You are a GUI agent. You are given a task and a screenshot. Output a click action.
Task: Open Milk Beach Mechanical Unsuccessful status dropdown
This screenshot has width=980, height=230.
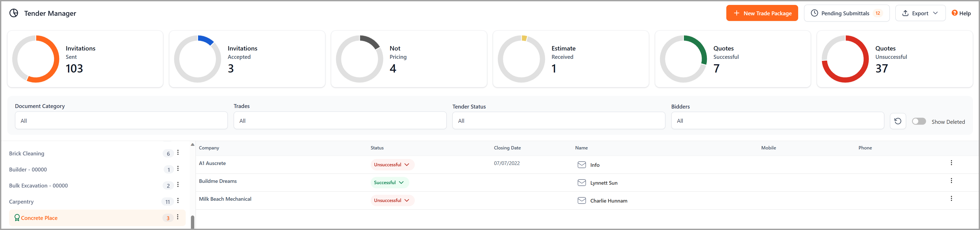point(392,200)
